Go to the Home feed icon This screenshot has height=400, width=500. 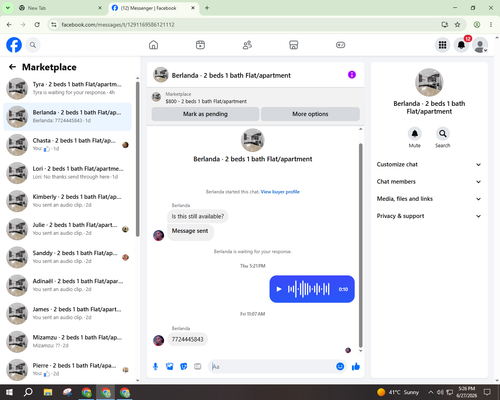pos(153,45)
